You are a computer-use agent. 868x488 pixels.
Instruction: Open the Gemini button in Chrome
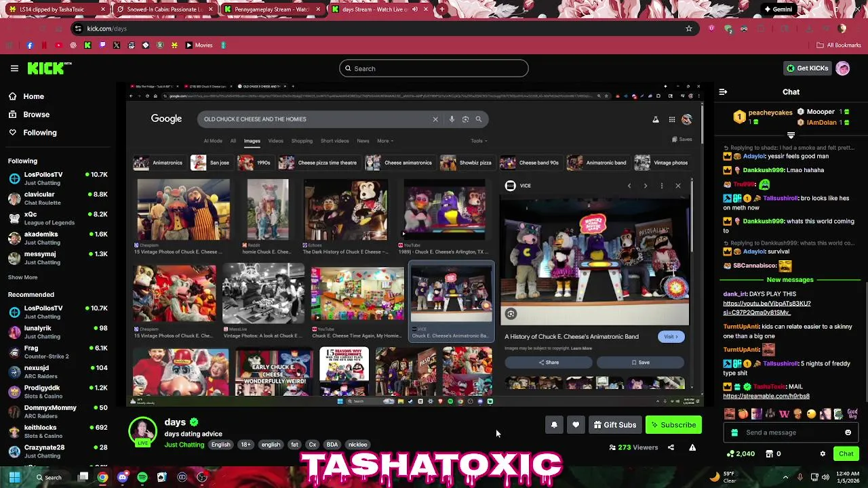(x=778, y=9)
